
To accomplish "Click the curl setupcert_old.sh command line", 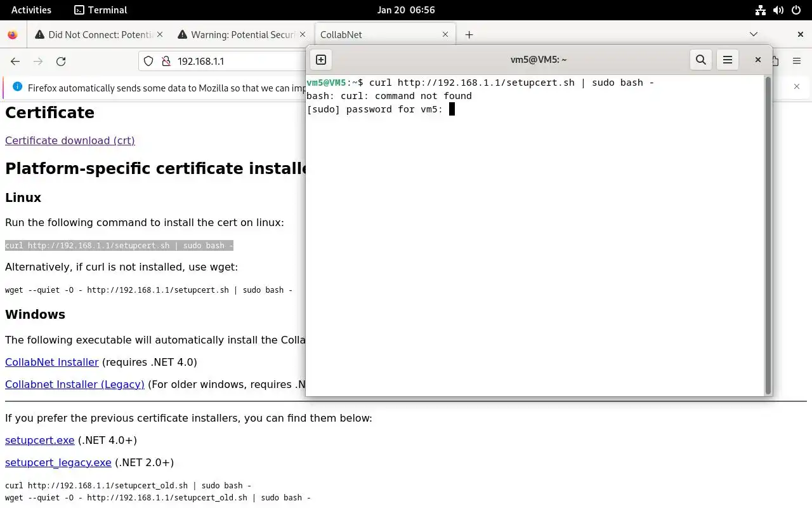I will pos(128,485).
